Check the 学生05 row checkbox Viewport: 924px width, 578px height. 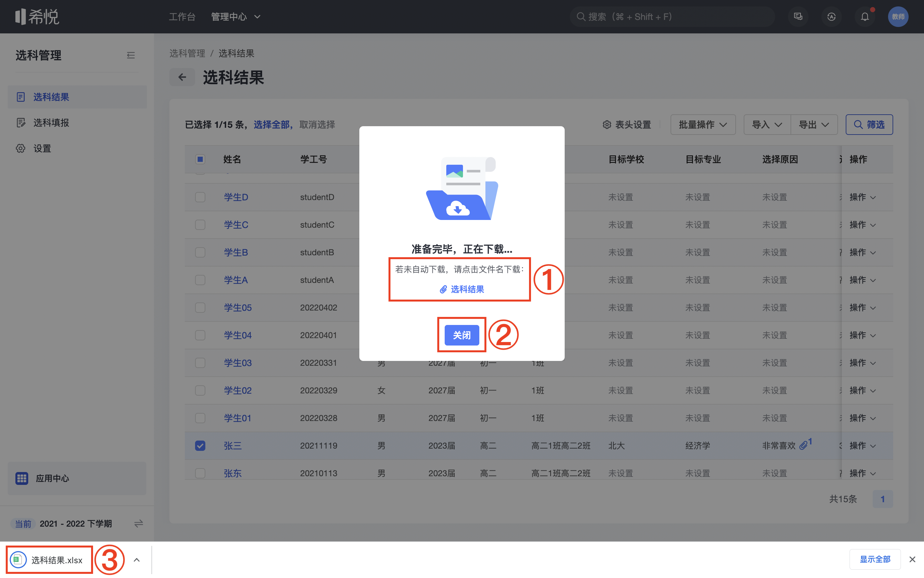point(200,308)
